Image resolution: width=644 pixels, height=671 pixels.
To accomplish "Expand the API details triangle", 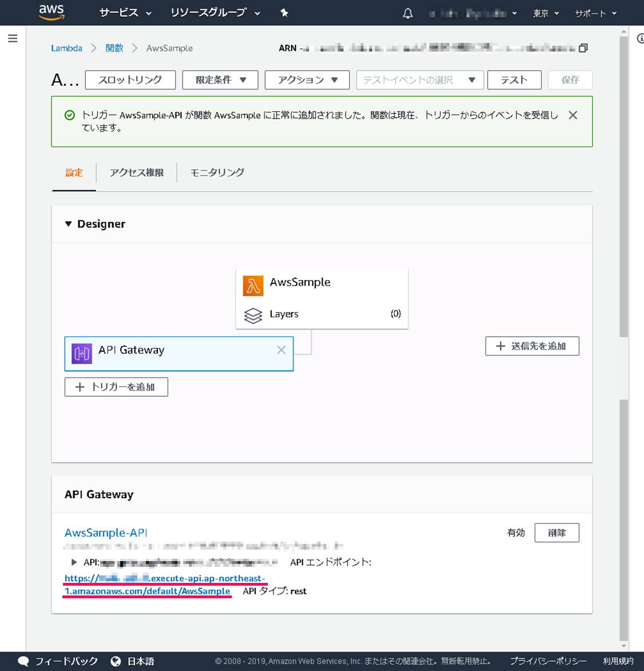I will click(x=74, y=562).
